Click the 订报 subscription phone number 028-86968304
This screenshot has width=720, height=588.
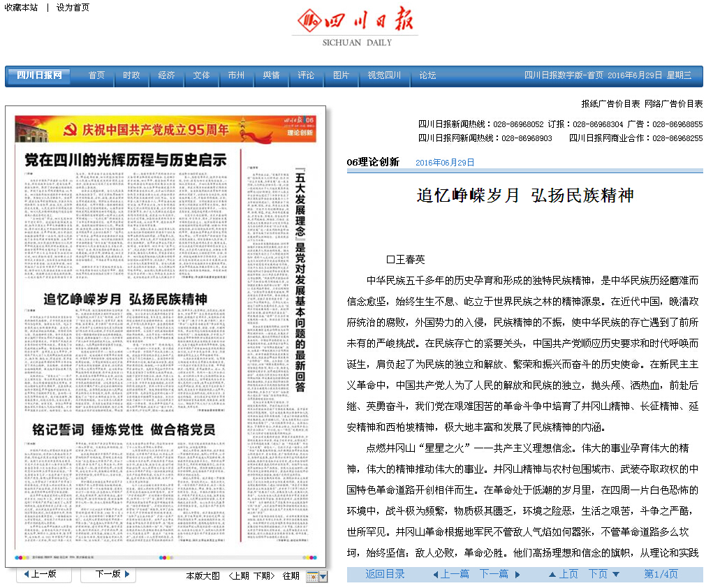coord(598,124)
